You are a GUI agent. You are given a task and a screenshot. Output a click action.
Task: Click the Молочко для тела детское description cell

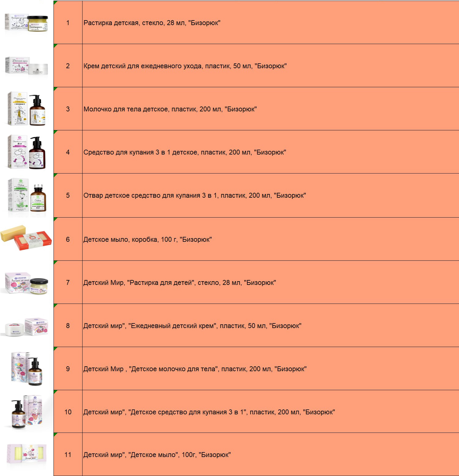271,108
